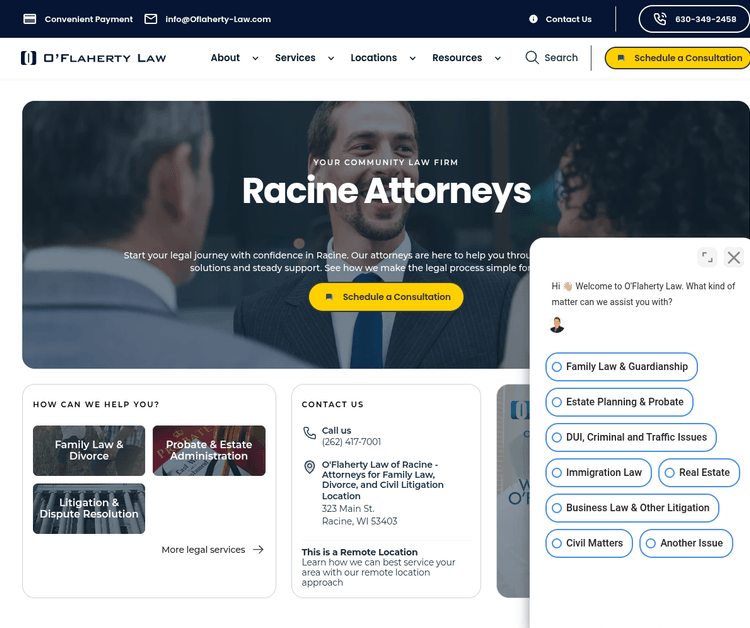The width and height of the screenshot is (750, 628).
Task: Click the chat icon in the hero Schedule button
Action: pyautogui.click(x=329, y=297)
